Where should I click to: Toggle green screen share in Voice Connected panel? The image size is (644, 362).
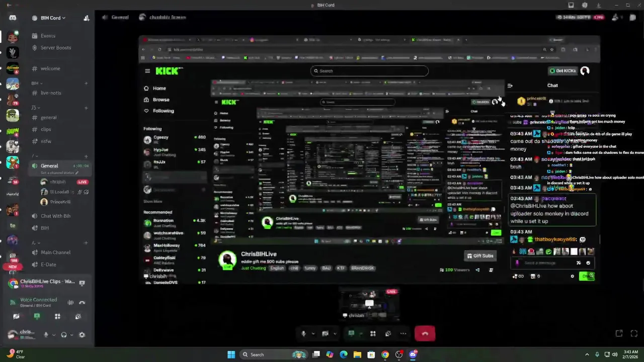pyautogui.click(x=37, y=316)
